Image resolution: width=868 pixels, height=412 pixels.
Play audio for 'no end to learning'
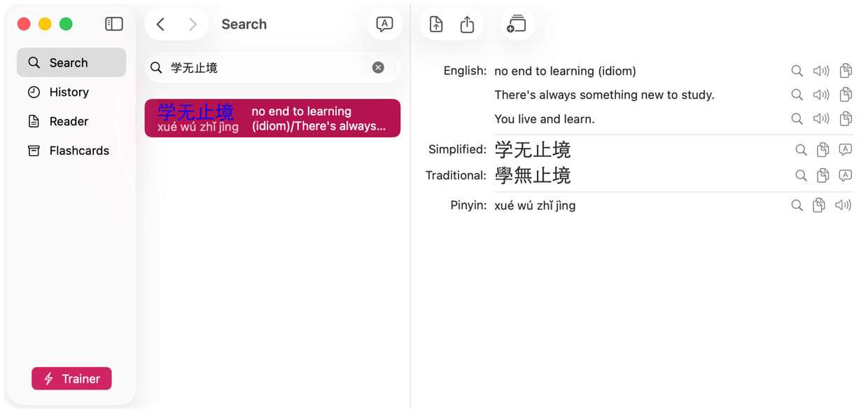click(x=821, y=71)
